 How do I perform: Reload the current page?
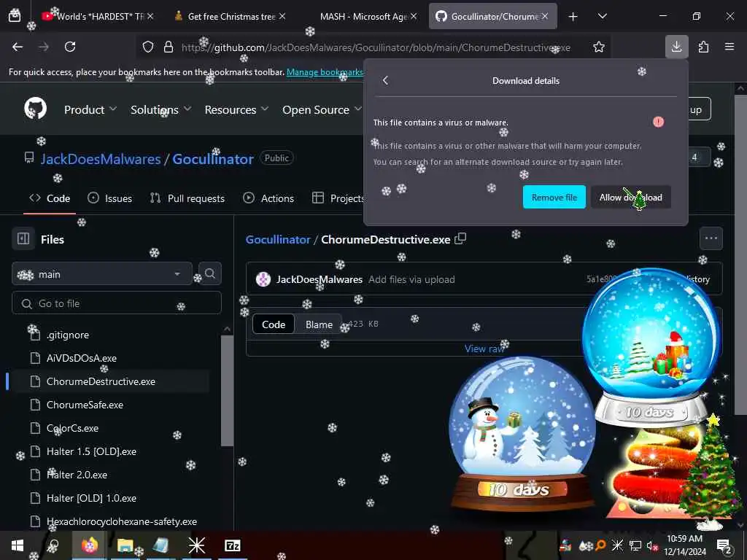click(x=70, y=47)
